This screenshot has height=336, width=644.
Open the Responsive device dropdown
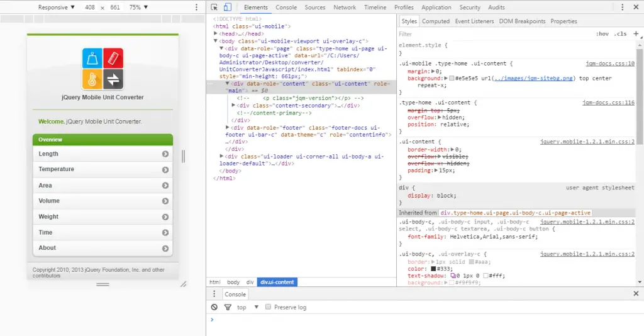point(56,8)
